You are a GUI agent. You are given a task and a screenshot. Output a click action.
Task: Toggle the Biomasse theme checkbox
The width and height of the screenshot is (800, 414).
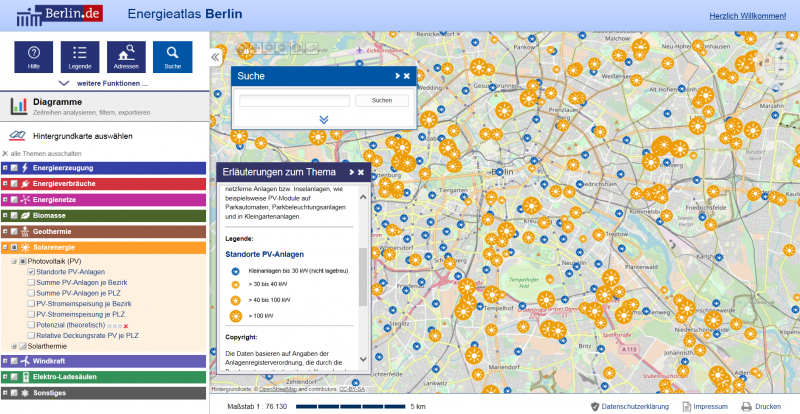[14, 216]
